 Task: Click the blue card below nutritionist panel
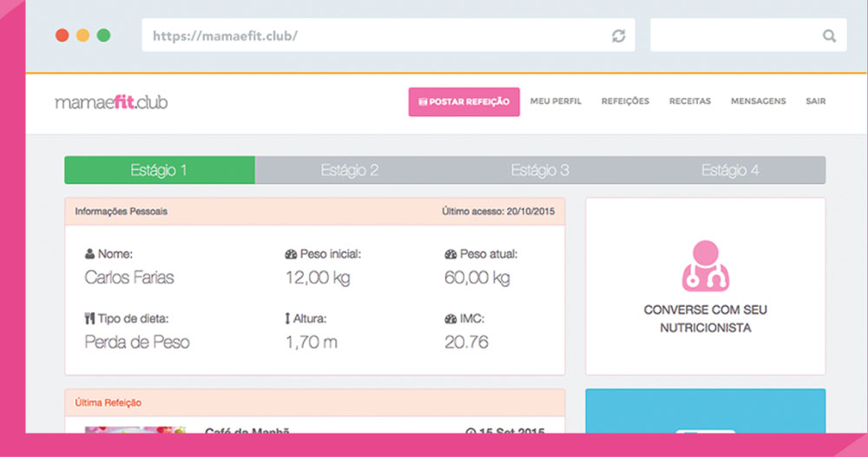(705, 411)
